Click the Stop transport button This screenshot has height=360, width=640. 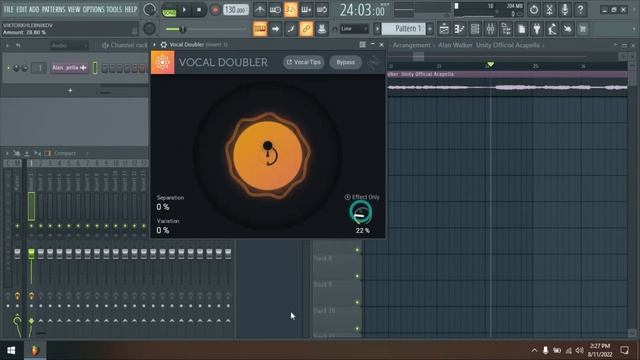click(x=199, y=10)
